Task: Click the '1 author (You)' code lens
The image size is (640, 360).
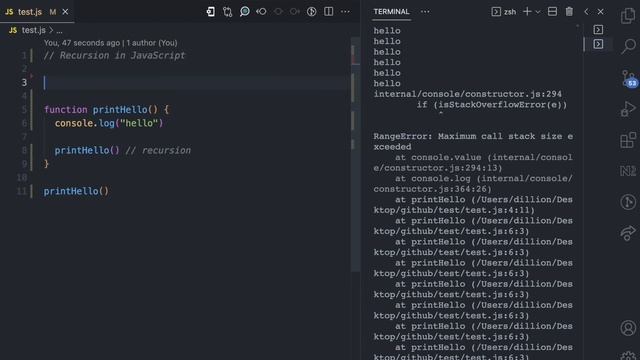Action: [x=152, y=43]
